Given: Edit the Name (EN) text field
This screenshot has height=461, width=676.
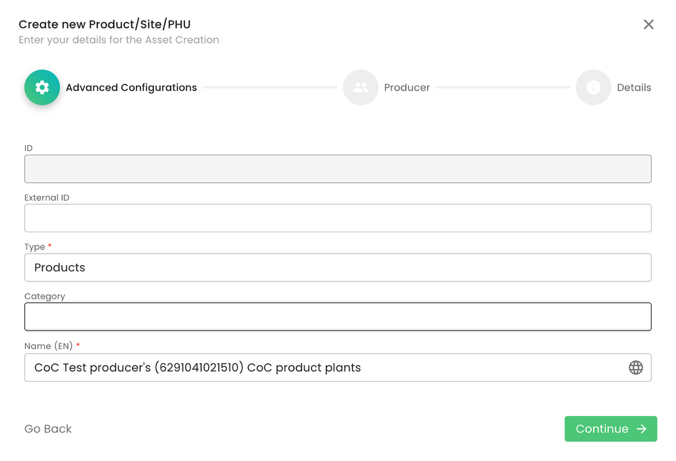Looking at the screenshot, I should (320, 368).
